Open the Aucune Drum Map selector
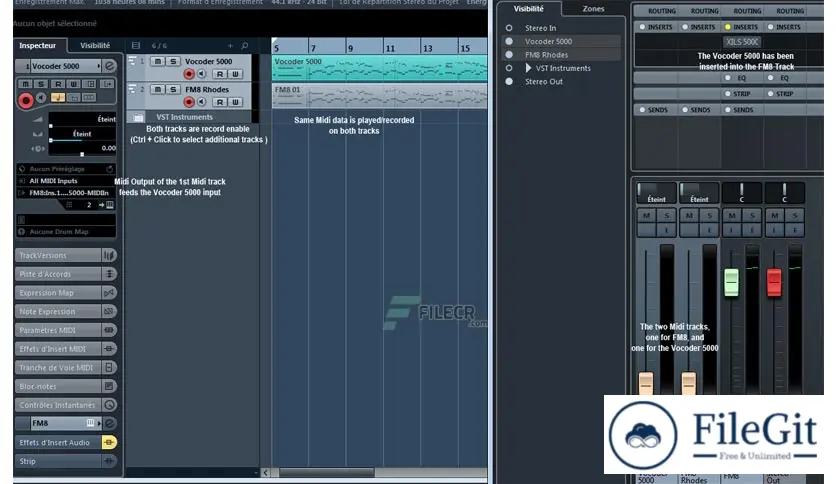 click(x=67, y=232)
